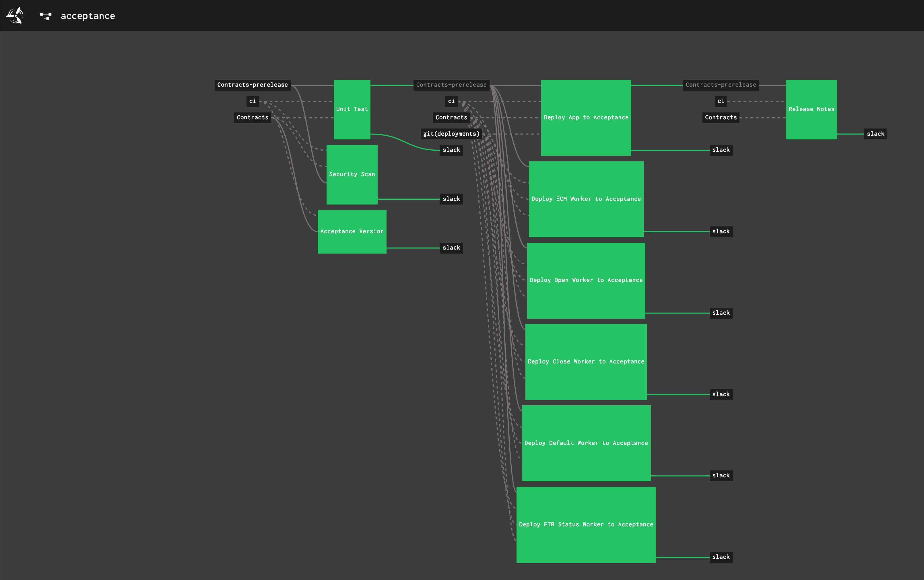Open the Deploy App to Acceptance job

point(586,117)
